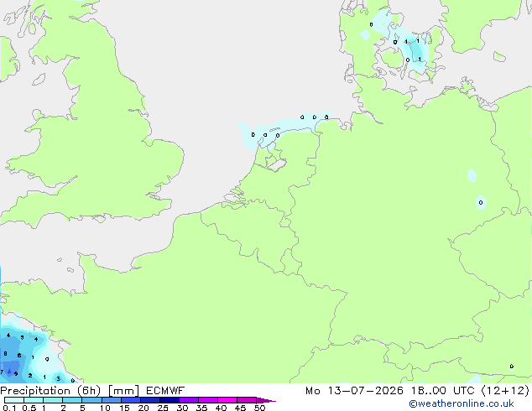This screenshot has width=532, height=411.
Task: Click the '9' precipitation value on map
Action: [16, 374]
